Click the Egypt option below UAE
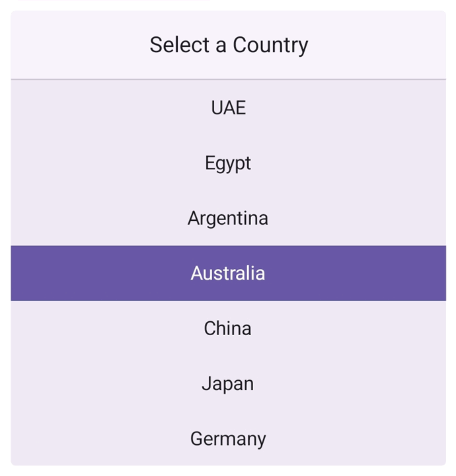This screenshot has height=476, width=456. click(228, 163)
